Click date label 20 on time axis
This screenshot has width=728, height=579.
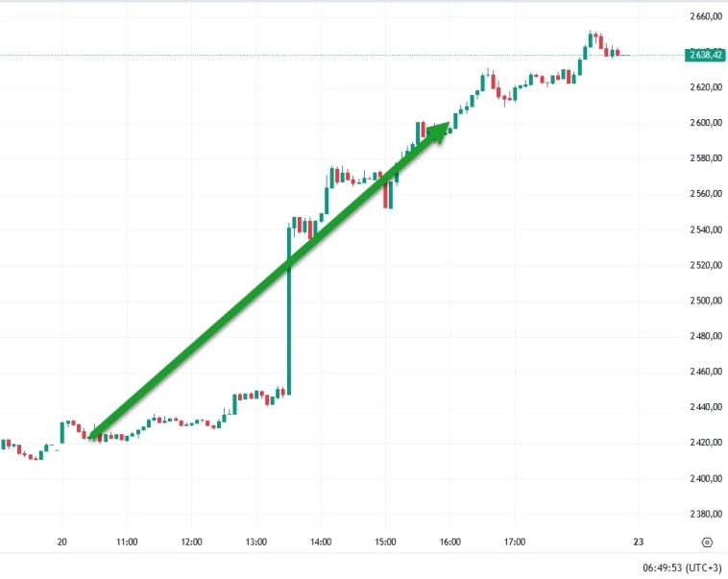click(x=62, y=542)
